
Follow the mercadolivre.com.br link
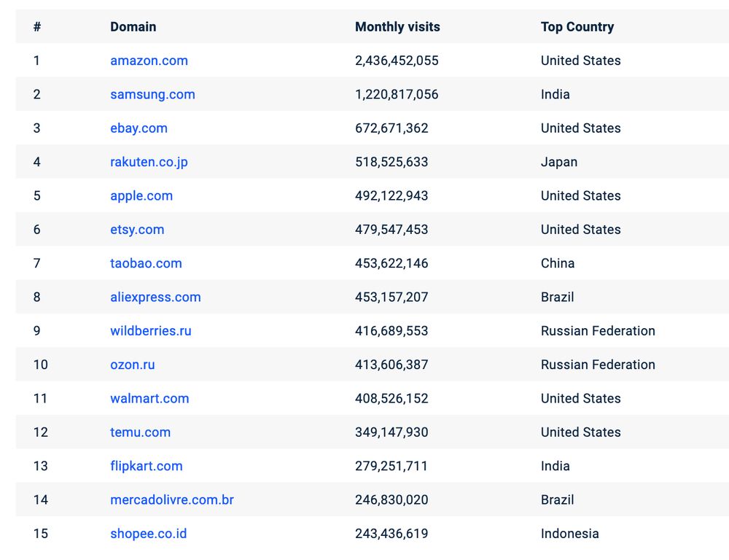point(172,499)
